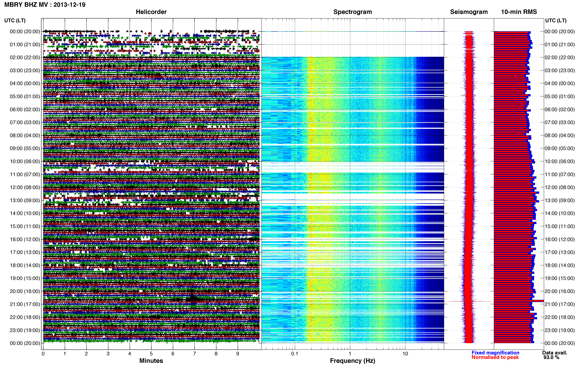Image resolution: width=588 pixels, height=368 pixels.
Task: Click left time label '20:00 (16:00)'
Action: pos(25,291)
